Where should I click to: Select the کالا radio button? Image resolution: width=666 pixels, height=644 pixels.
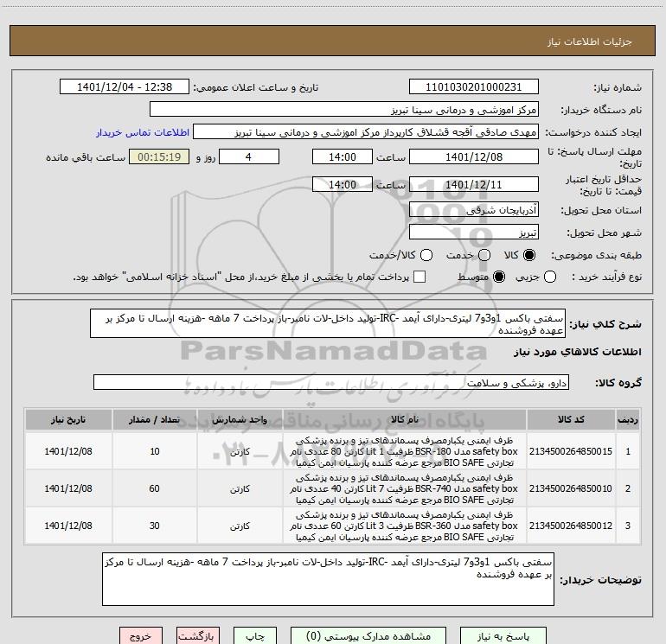click(529, 255)
